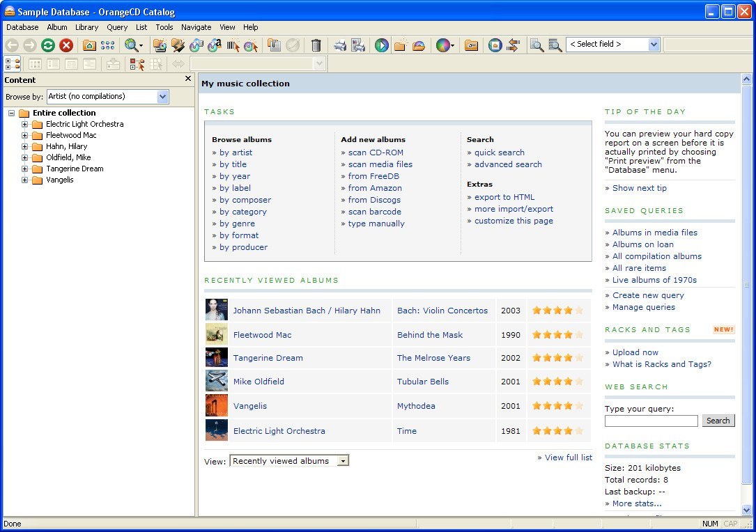Viewport: 756px width, 532px height.
Task: Click the trash can delete icon
Action: point(316,45)
